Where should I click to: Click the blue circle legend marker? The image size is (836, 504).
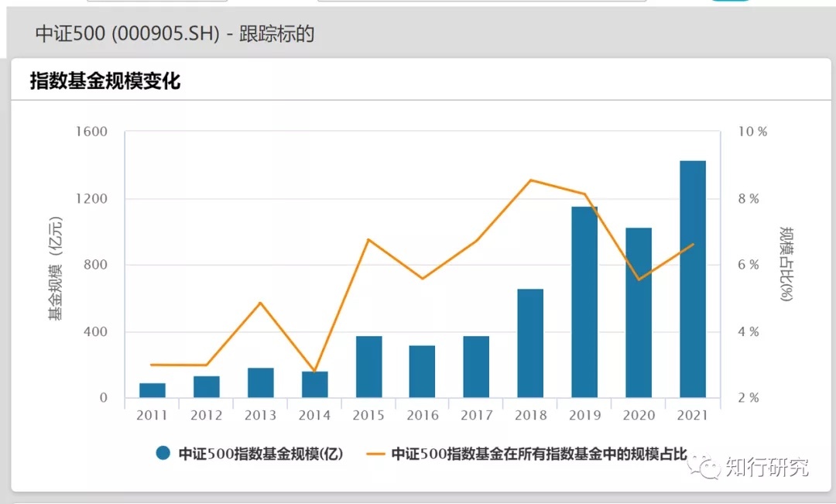[163, 454]
